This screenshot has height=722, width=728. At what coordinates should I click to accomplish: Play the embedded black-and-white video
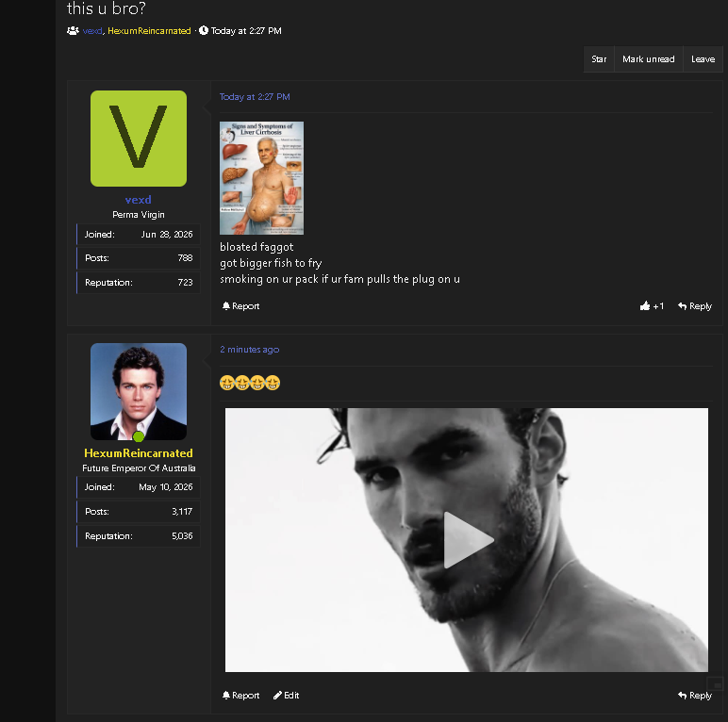coord(467,540)
